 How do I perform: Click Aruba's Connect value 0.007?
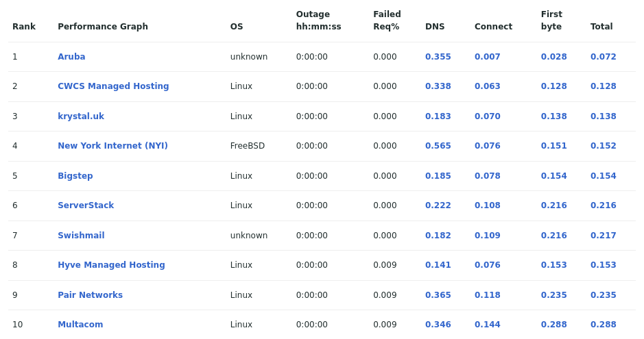pos(488,57)
